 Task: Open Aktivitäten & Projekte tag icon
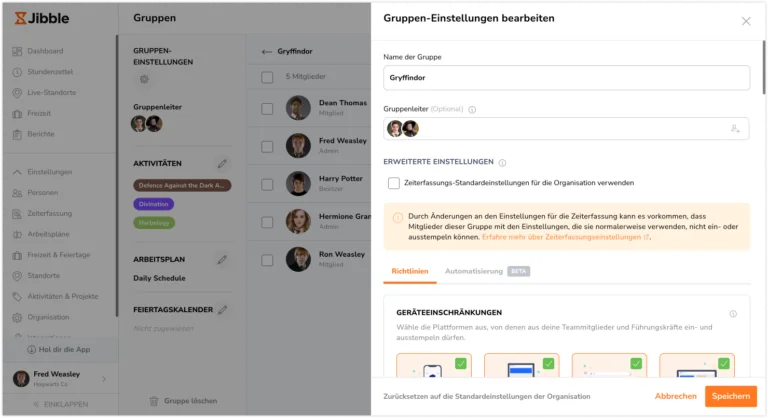pos(17,296)
